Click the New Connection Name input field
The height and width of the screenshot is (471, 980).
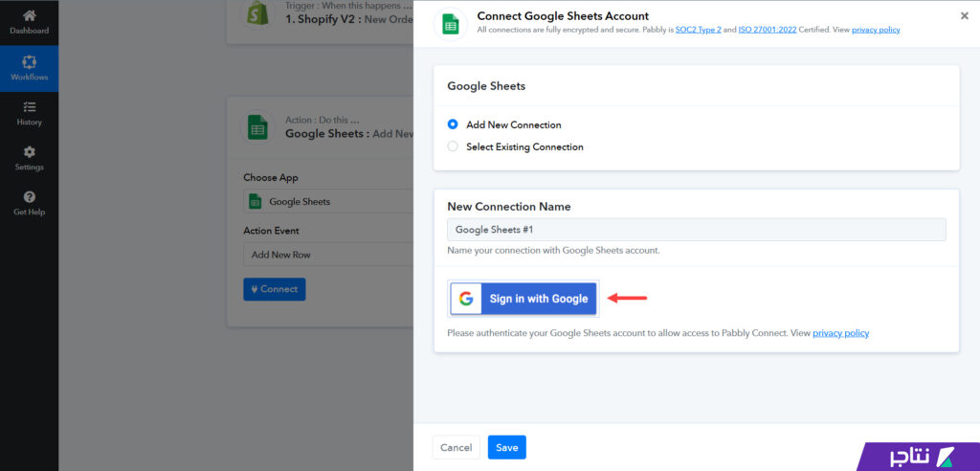point(697,230)
